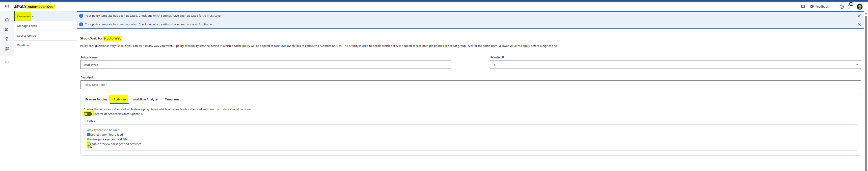
Task: Open Source Control in side menu
Action: [45, 36]
